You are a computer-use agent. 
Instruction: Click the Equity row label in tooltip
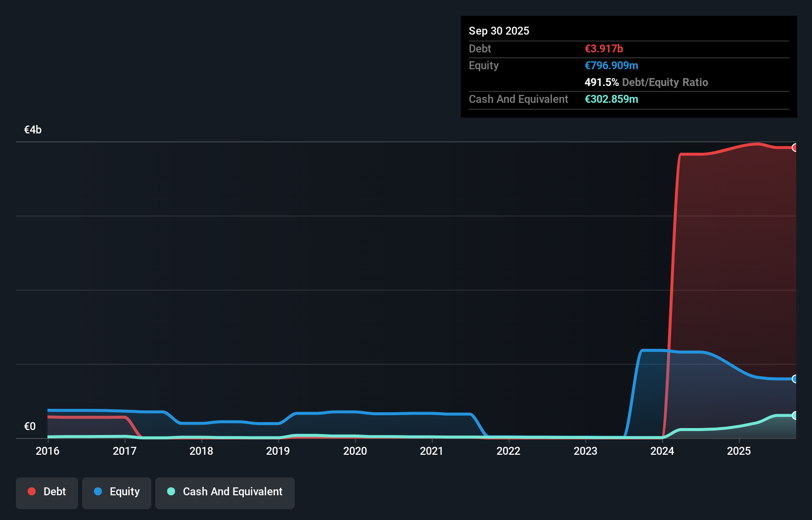(x=484, y=65)
